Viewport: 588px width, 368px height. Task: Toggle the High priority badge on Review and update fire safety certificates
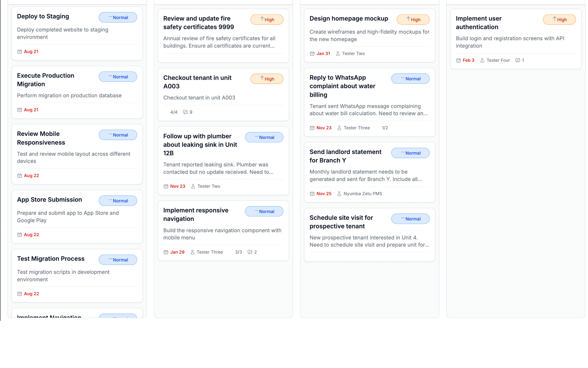[x=267, y=19]
